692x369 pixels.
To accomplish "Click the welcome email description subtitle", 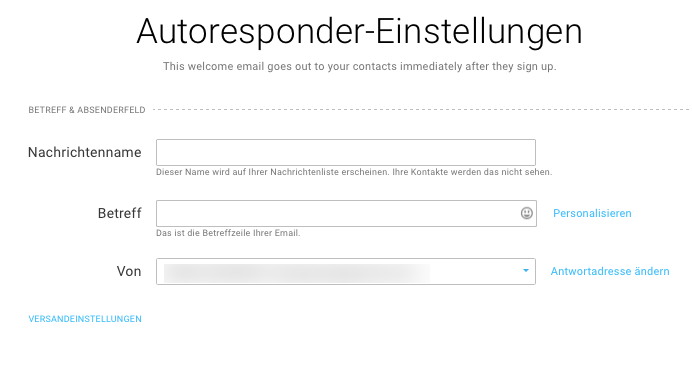I will tap(360, 66).
